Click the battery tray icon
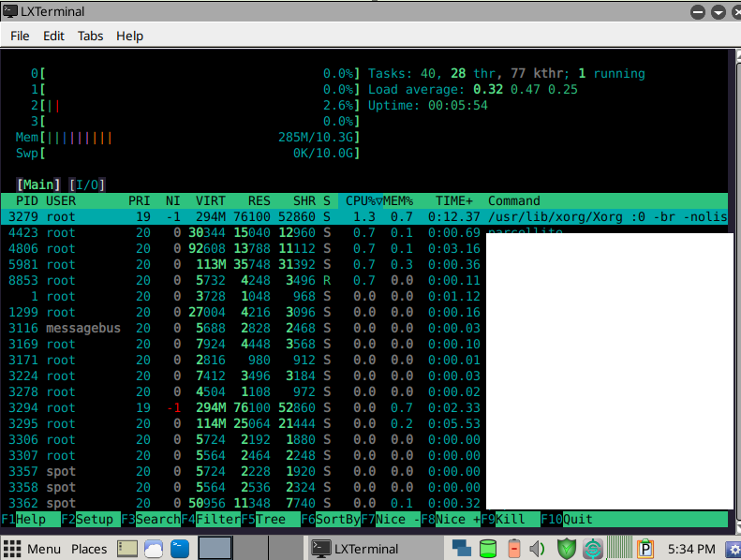Image resolution: width=741 pixels, height=560 pixels. (513, 549)
